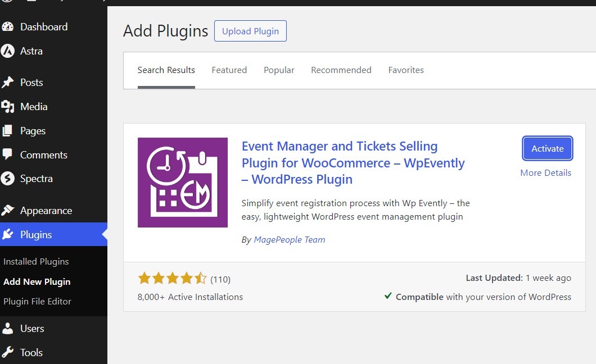The height and width of the screenshot is (364, 596).
Task: Open Plugin File Editor submenu
Action: click(37, 302)
